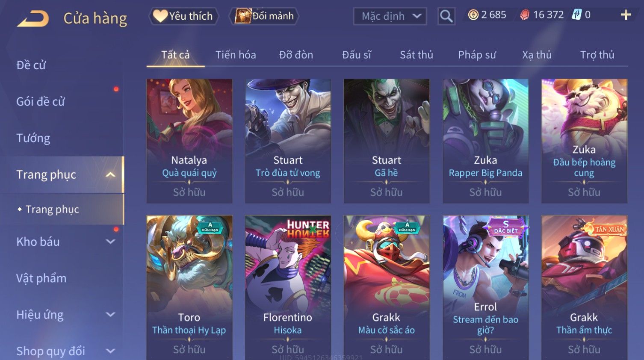
Task: Open Đổi mảnh shard exchange
Action: coord(264,16)
